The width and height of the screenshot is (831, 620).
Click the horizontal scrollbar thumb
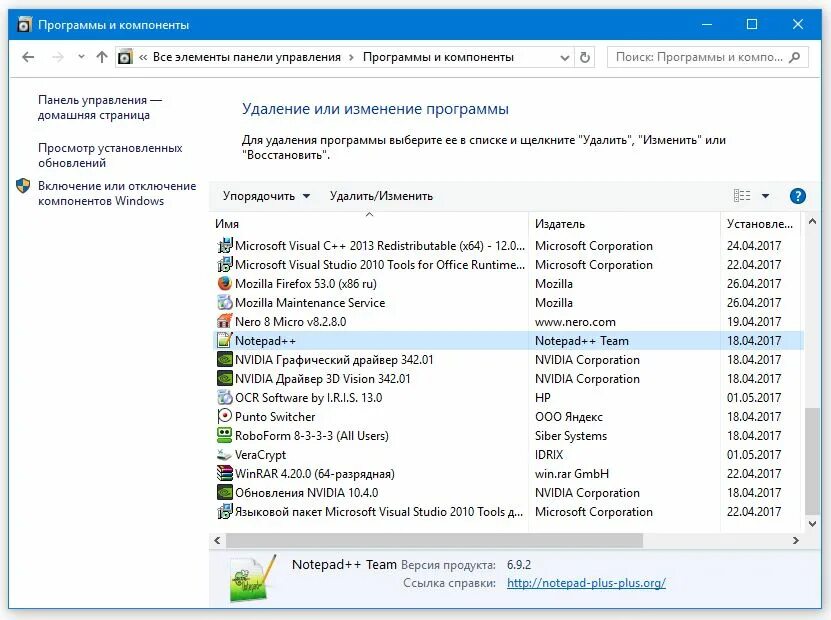pos(434,541)
